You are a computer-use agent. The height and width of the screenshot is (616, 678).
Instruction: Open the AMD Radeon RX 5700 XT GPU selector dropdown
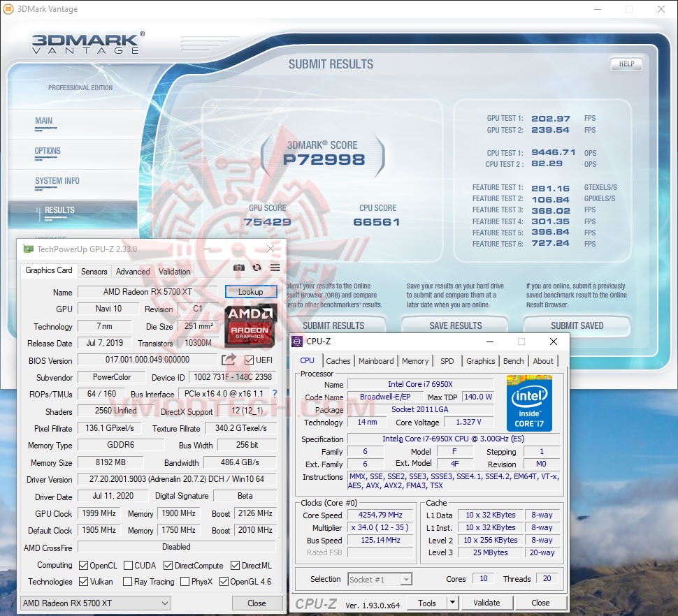tap(96, 603)
